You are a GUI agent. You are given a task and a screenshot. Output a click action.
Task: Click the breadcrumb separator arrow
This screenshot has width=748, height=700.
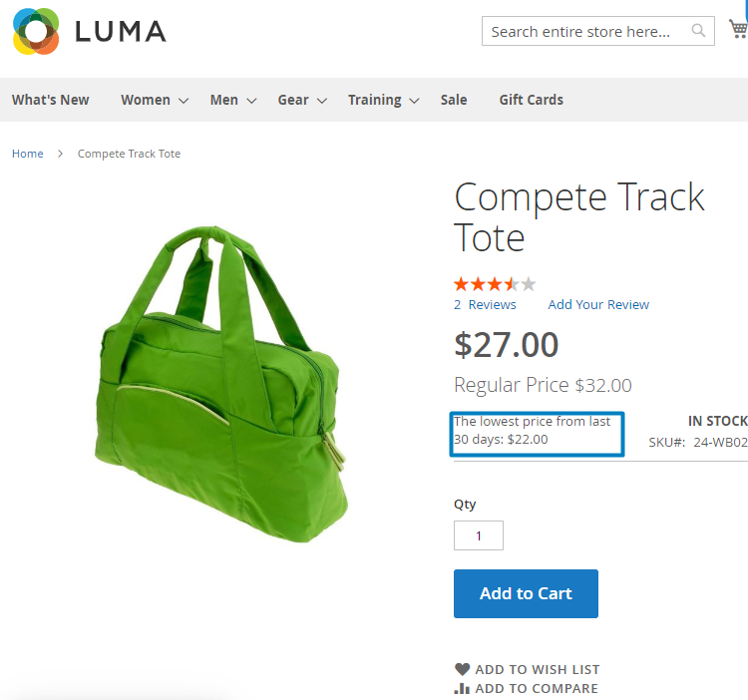[60, 154]
